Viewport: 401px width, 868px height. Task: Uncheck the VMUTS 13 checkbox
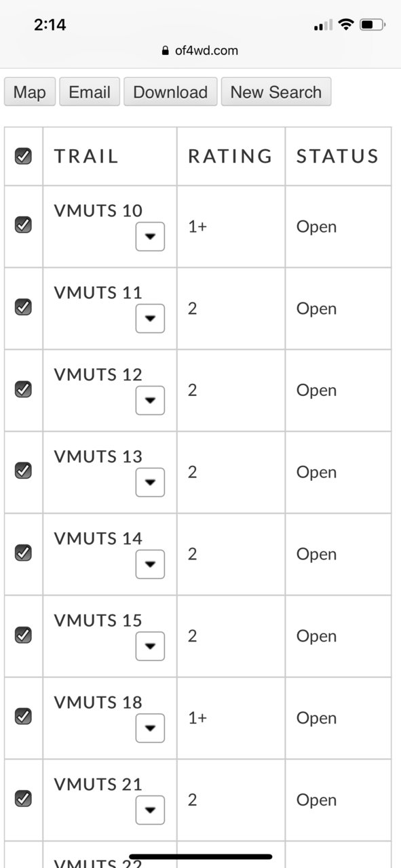(x=23, y=470)
